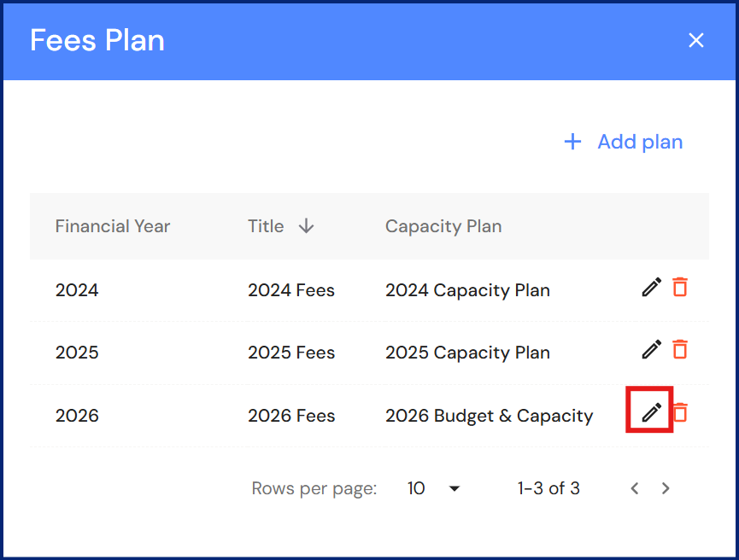Go to the previous page
Viewport: 739px width, 560px height.
(635, 488)
